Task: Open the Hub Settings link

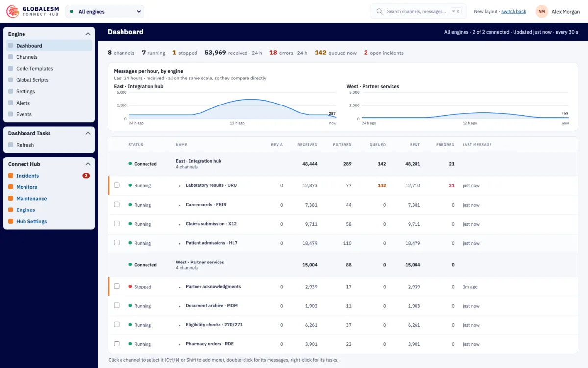Action: 31,221
